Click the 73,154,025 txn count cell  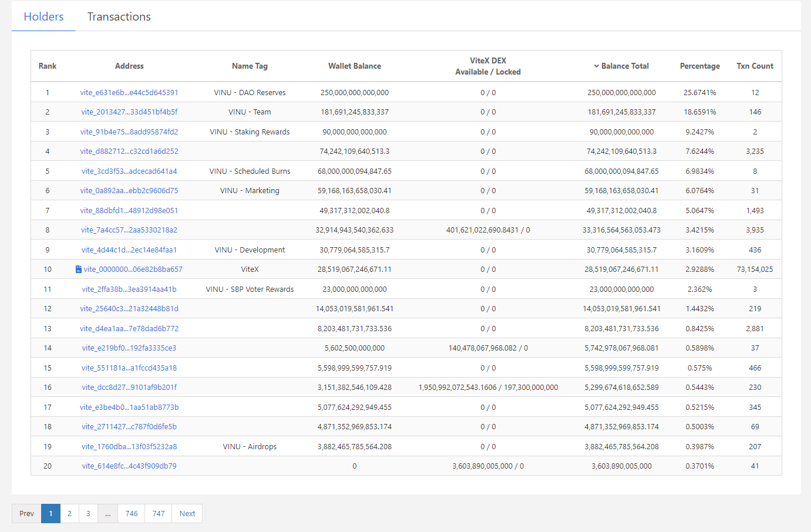(x=755, y=270)
